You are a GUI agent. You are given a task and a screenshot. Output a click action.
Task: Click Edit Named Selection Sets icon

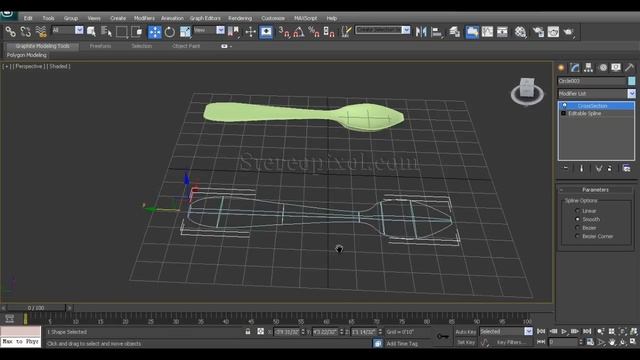pyautogui.click(x=346, y=31)
